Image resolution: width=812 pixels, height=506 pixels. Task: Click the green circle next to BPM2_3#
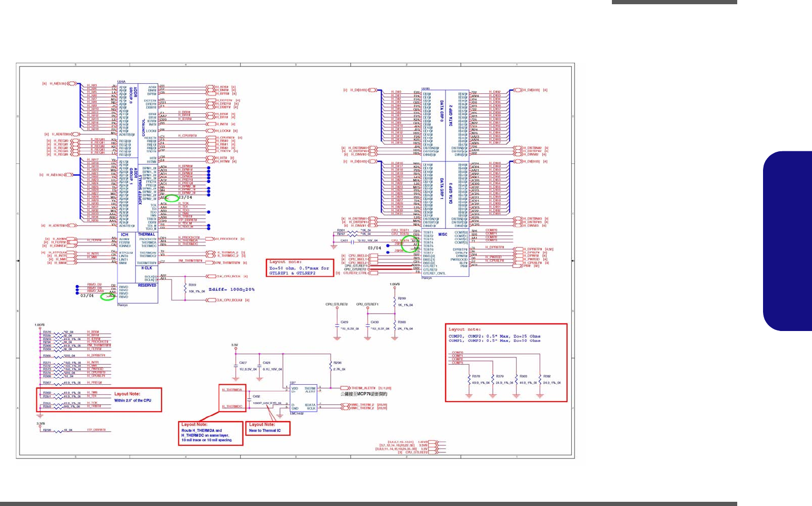[x=172, y=198]
